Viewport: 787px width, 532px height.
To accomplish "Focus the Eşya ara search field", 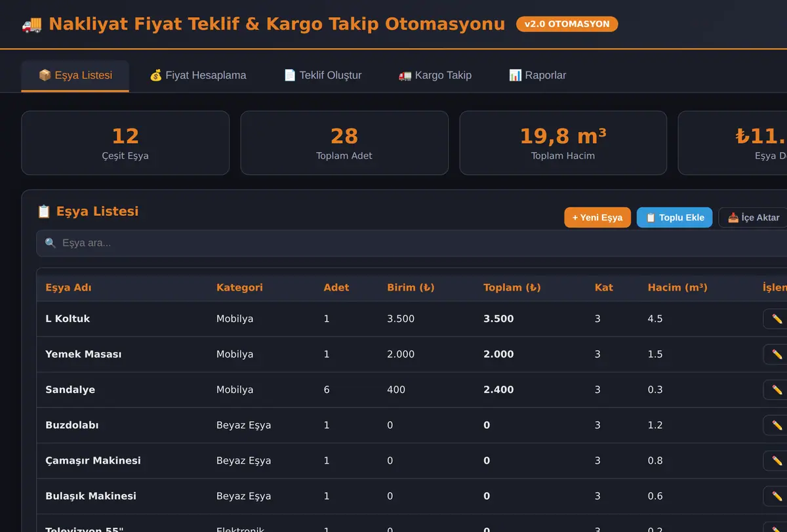I will pos(413,243).
